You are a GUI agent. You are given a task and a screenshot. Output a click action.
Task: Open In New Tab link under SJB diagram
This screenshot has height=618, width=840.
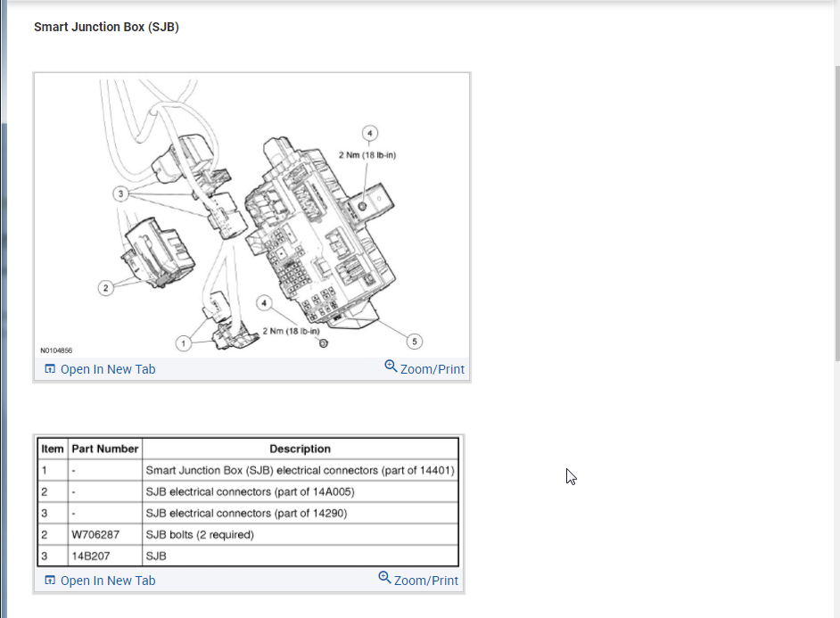click(x=108, y=369)
